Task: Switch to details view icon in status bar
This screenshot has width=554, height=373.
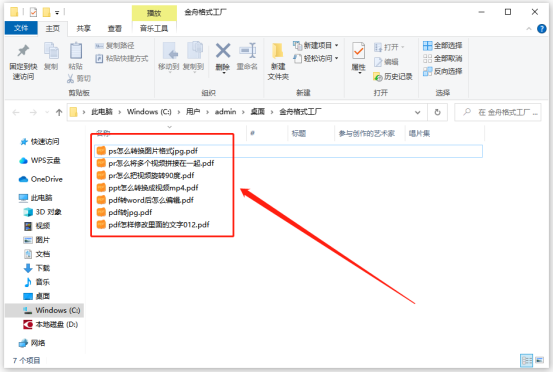Action: pyautogui.click(x=526, y=360)
